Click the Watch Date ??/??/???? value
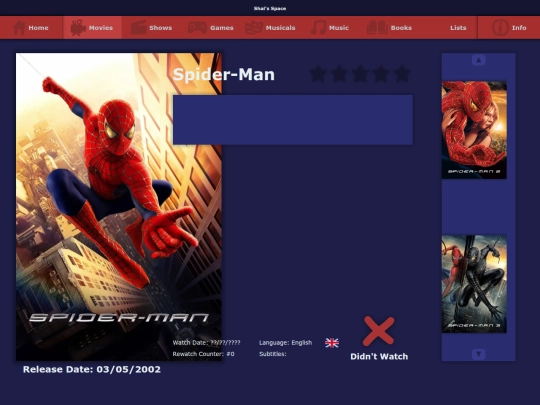Screen dimensions: 540x405 225,343
